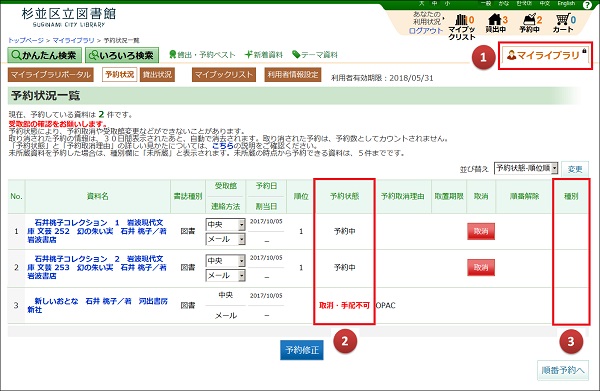Open the テーマ資料 tag link

click(x=315, y=55)
